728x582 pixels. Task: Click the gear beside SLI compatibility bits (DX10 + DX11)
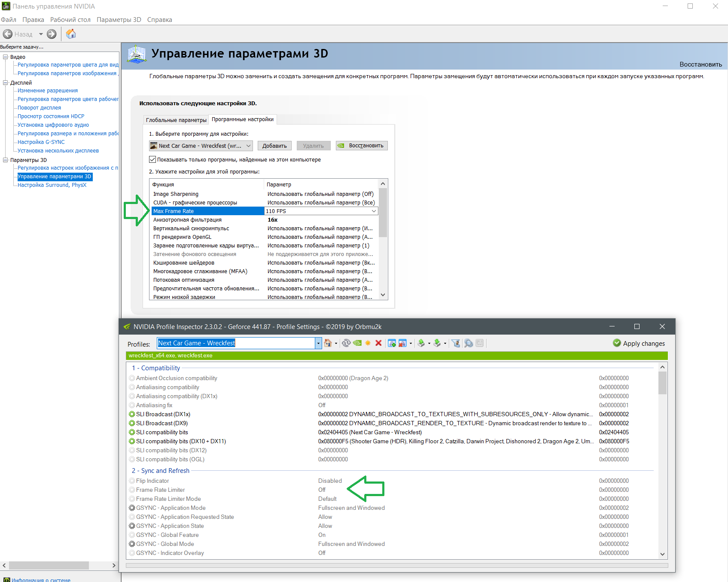coord(132,442)
